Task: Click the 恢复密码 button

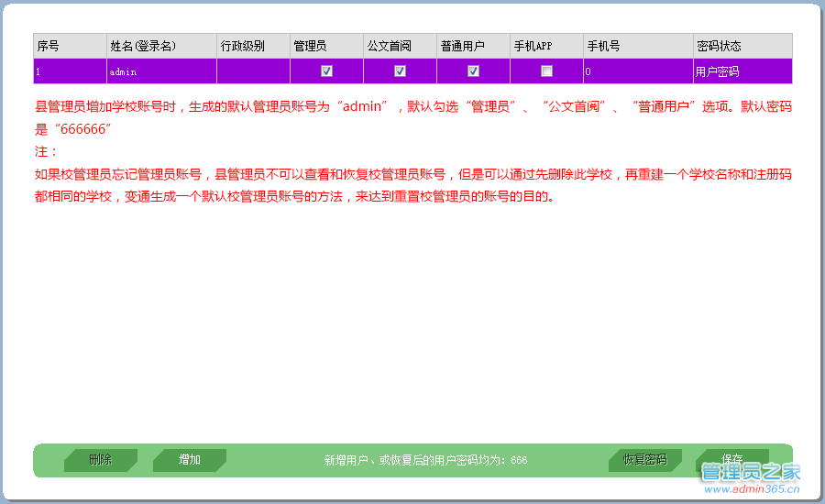Action: (645, 460)
